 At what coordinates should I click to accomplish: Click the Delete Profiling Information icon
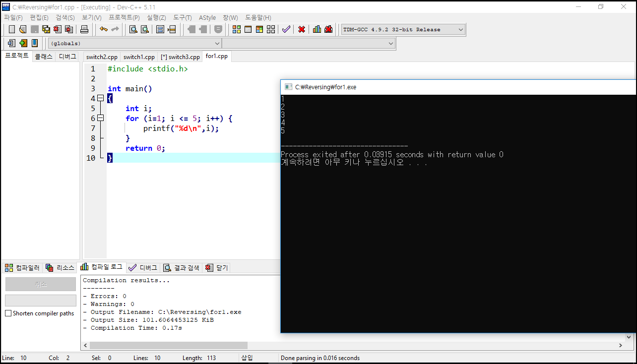coord(328,29)
